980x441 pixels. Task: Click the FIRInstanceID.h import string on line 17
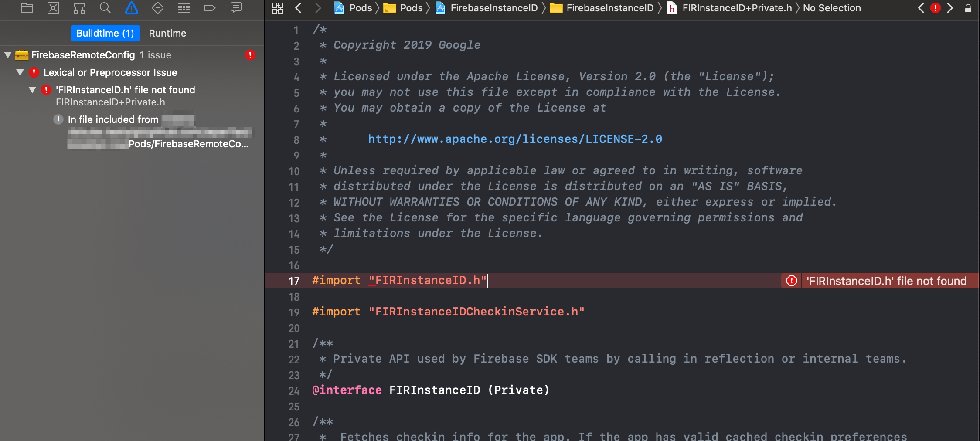[427, 280]
